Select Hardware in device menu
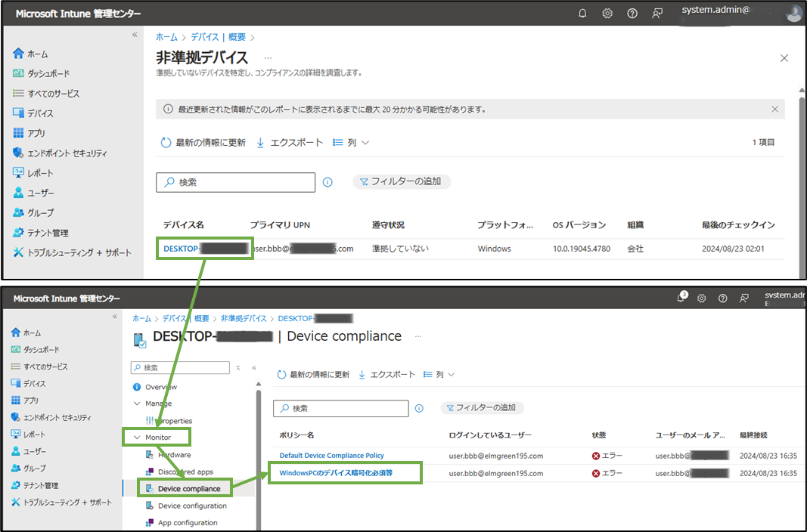Screen dimensions: 807x532 [169, 455]
